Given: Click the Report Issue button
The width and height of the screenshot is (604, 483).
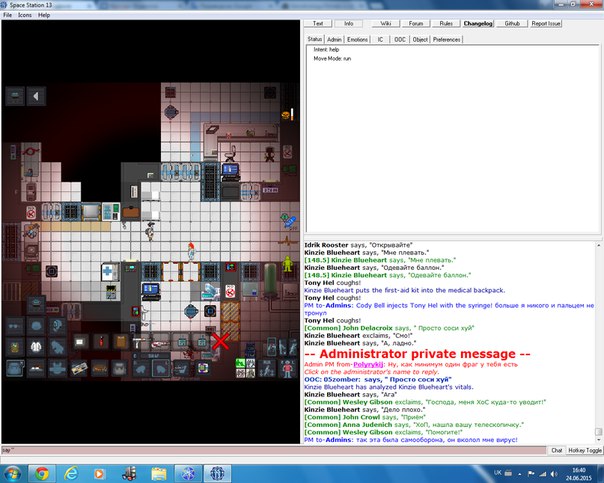Looking at the screenshot, I should 545,23.
